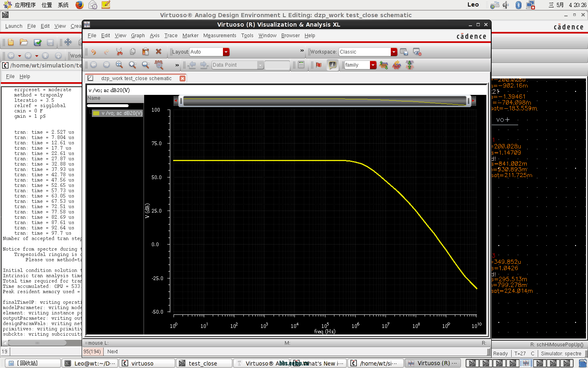Viewport: 588px width, 368px height.
Task: Click the check-and-save icon in ADE toolbar
Action: [x=38, y=42]
